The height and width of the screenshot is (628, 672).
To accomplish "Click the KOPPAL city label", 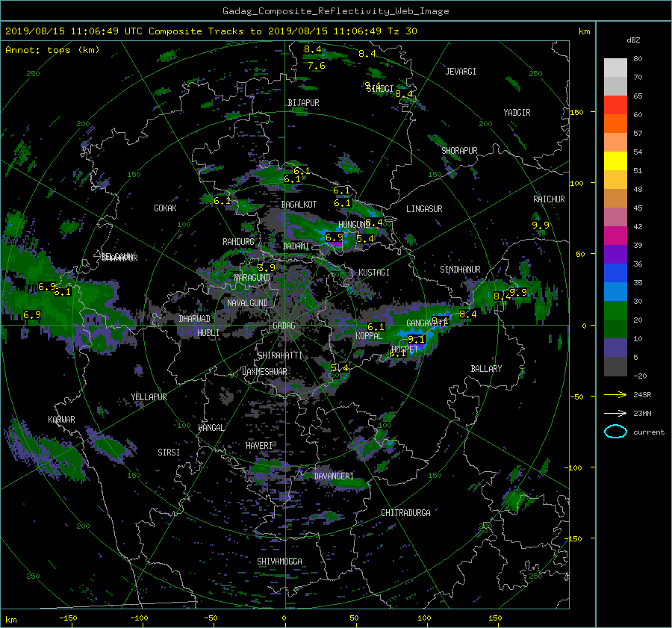I will 369,336.
